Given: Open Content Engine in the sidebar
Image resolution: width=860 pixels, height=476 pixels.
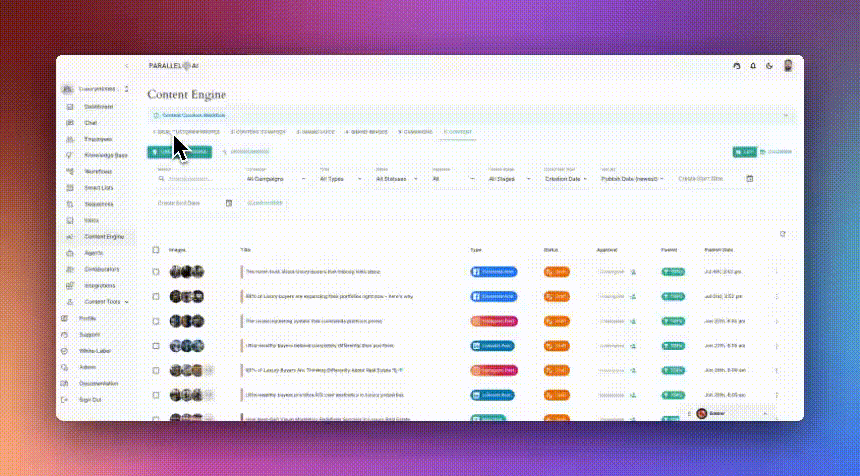Looking at the screenshot, I should (x=104, y=236).
